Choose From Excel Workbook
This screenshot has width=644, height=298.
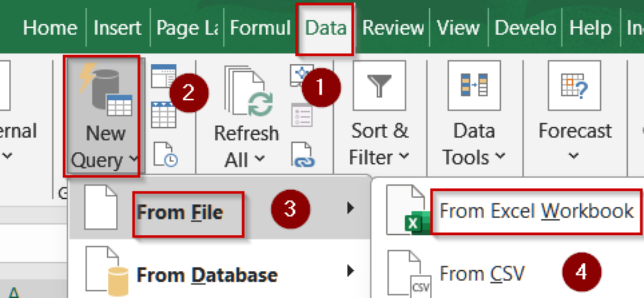536,211
